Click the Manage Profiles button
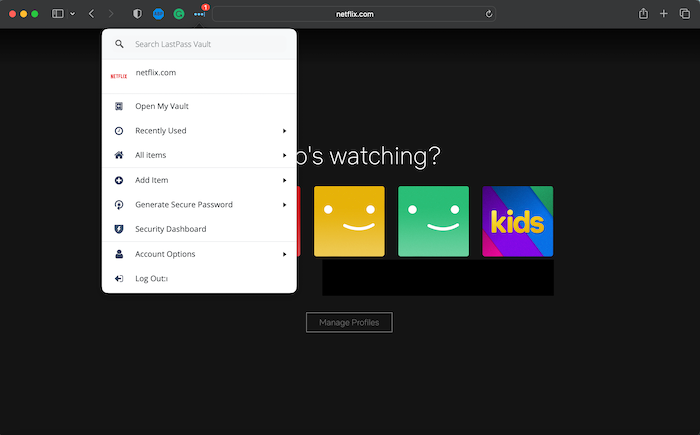 pos(349,322)
